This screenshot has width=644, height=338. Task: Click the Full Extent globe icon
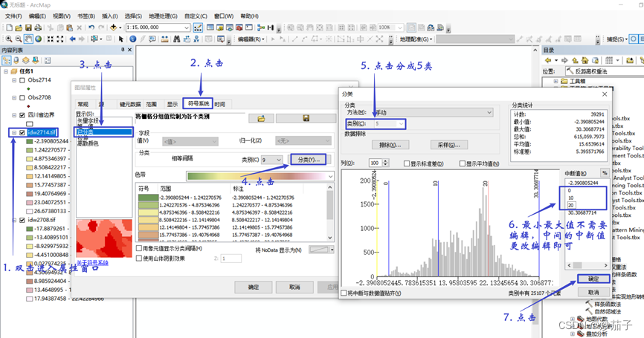tap(38, 39)
